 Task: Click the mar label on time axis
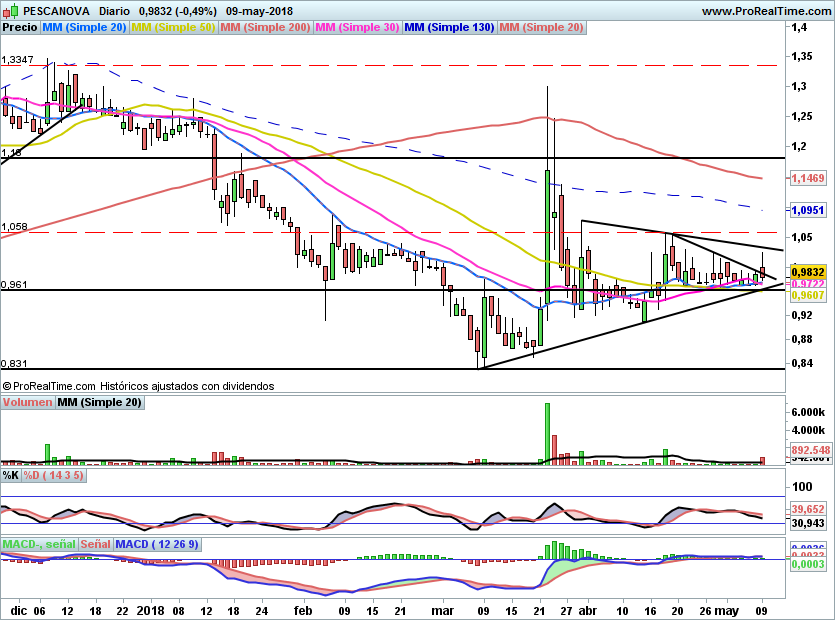[x=443, y=610]
